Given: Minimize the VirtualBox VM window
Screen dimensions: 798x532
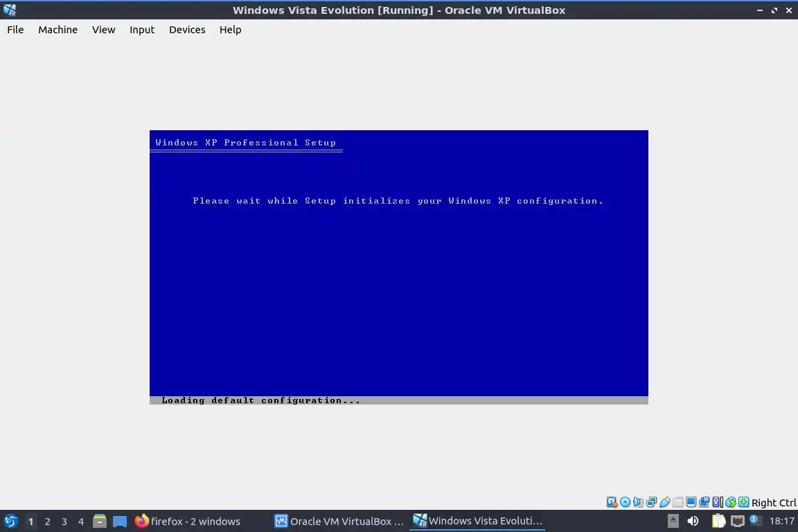Looking at the screenshot, I should (760, 10).
